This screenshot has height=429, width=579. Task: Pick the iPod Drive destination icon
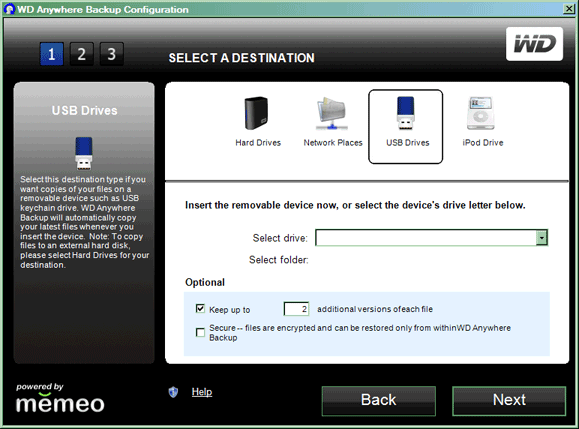pos(480,113)
